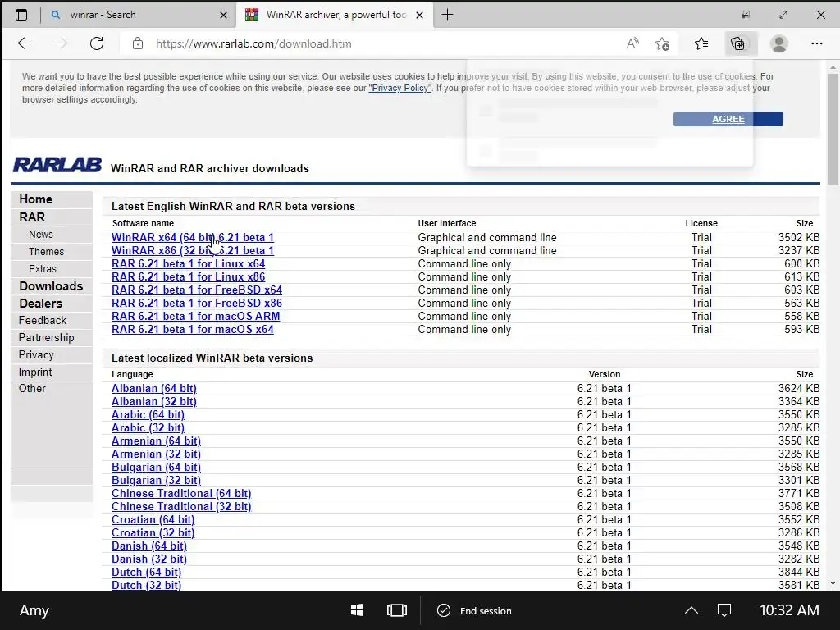Open the tab actions menu icon
The image size is (840, 630).
pyautogui.click(x=21, y=15)
